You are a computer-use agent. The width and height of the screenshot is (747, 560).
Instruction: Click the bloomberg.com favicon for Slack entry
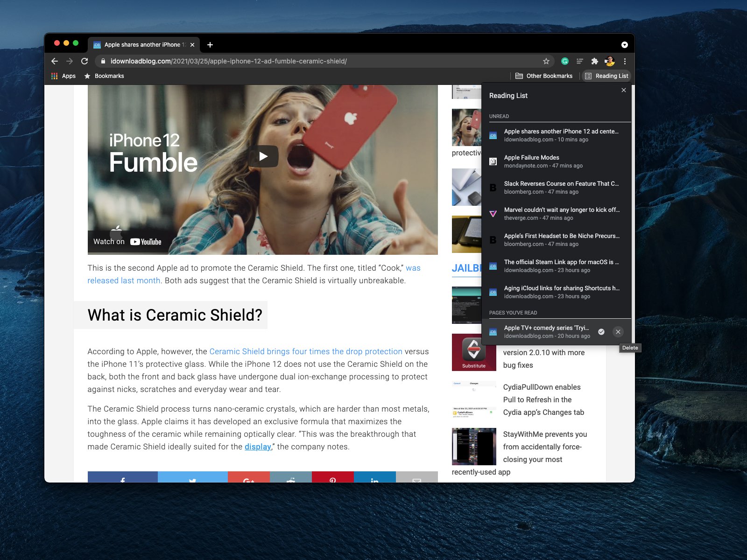point(493,188)
